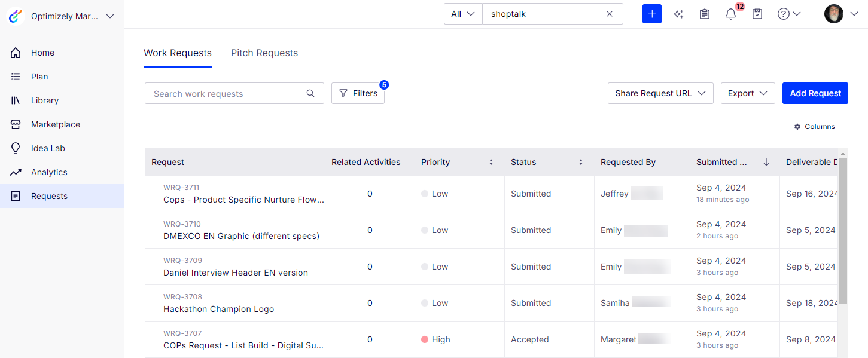
Task: Click the AI sparkle assistant icon
Action: point(678,13)
